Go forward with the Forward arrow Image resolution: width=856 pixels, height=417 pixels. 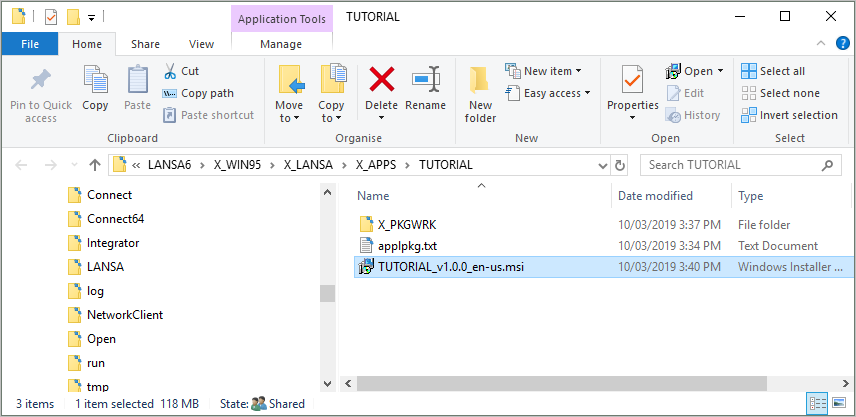50,165
